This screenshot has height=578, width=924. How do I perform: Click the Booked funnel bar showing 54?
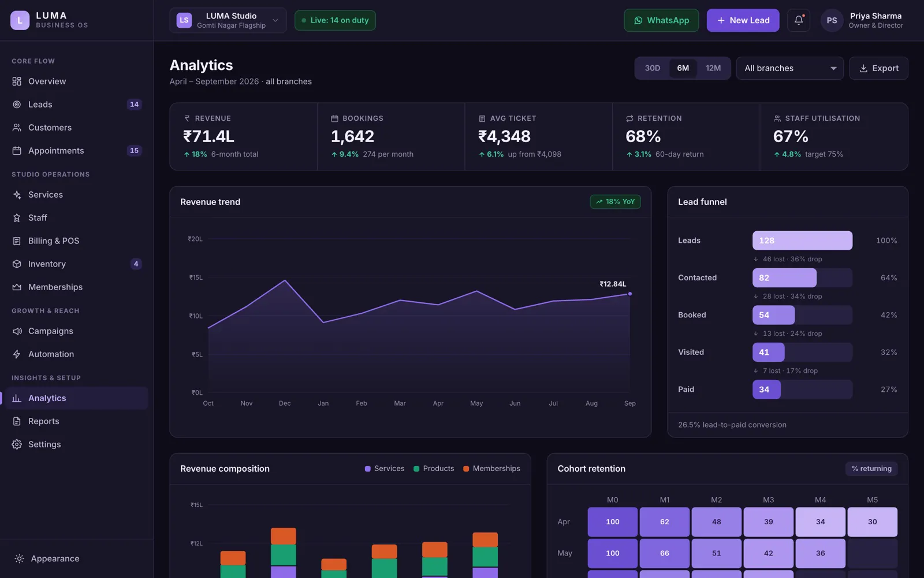click(x=774, y=315)
